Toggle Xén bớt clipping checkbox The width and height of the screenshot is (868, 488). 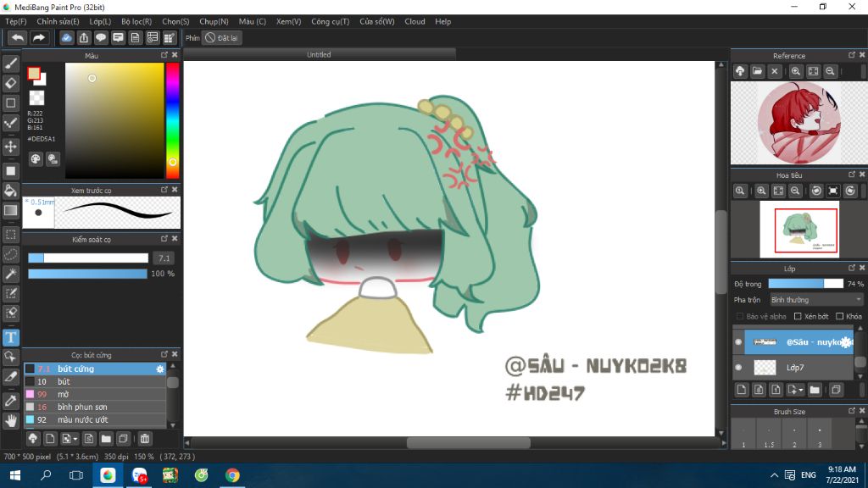798,317
